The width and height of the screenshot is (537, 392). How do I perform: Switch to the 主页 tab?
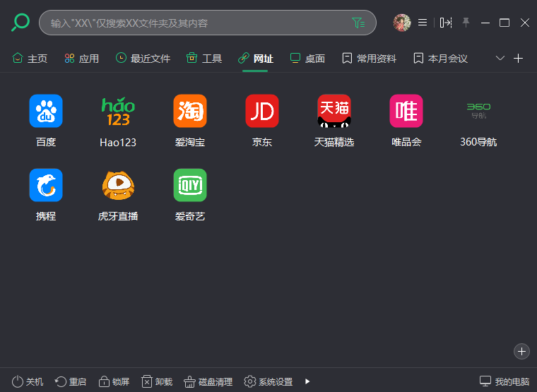30,59
